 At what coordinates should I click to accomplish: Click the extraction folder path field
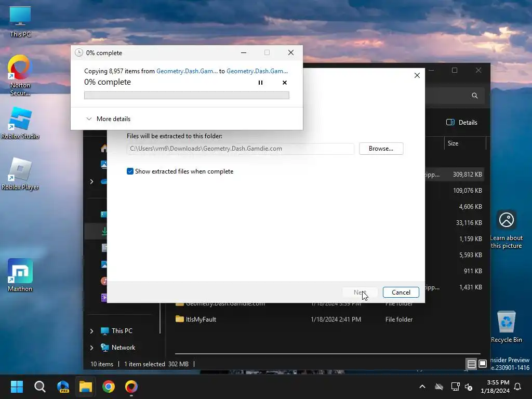pos(240,149)
